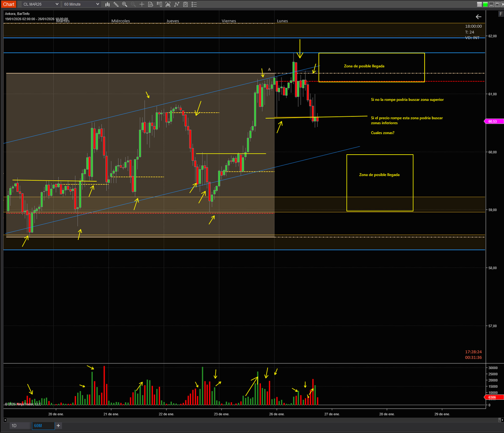Click the 59,00 price axis label

[x=493, y=210]
